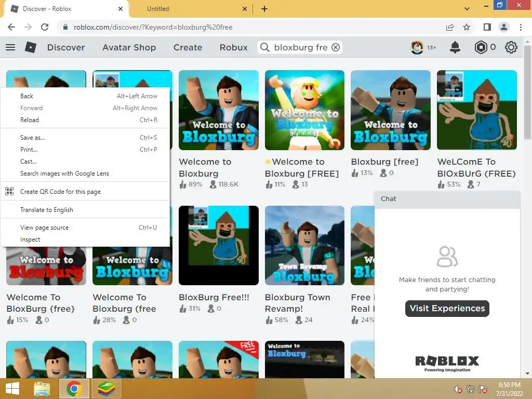Open Welcome to Bloxburg 89% game thumbnail

[219, 110]
